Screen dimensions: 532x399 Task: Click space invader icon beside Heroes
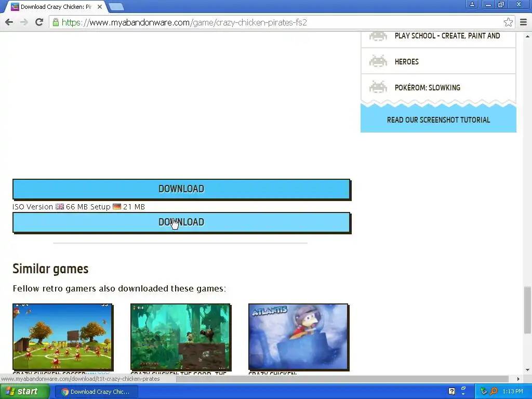(378, 61)
